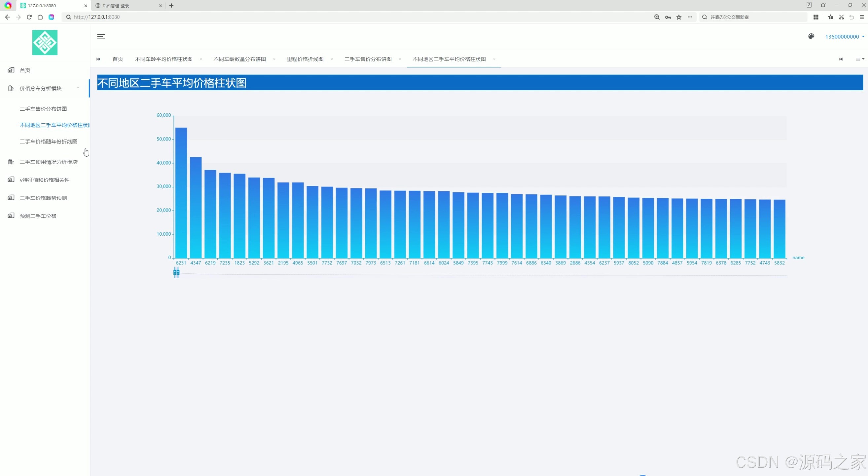The height and width of the screenshot is (476, 868).
Task: Open the theme palette icon
Action: (x=811, y=36)
